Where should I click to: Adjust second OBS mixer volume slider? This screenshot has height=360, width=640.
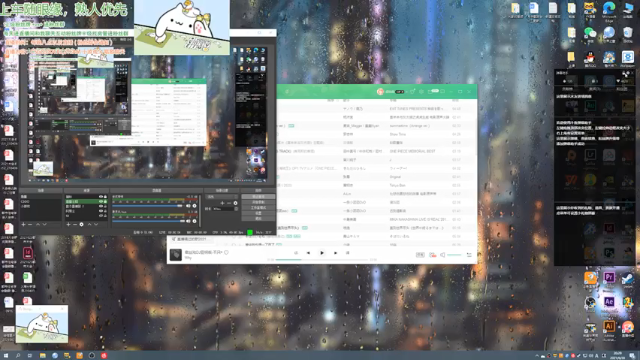[x=148, y=221]
